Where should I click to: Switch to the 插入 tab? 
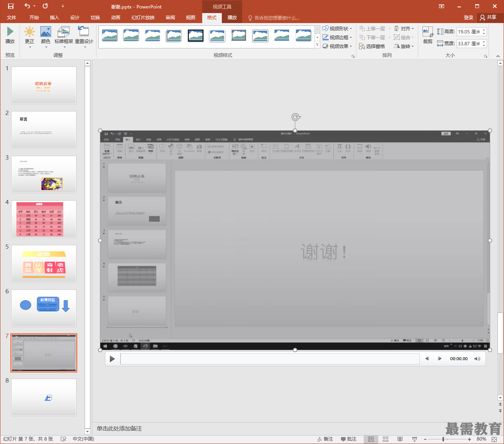click(x=55, y=18)
